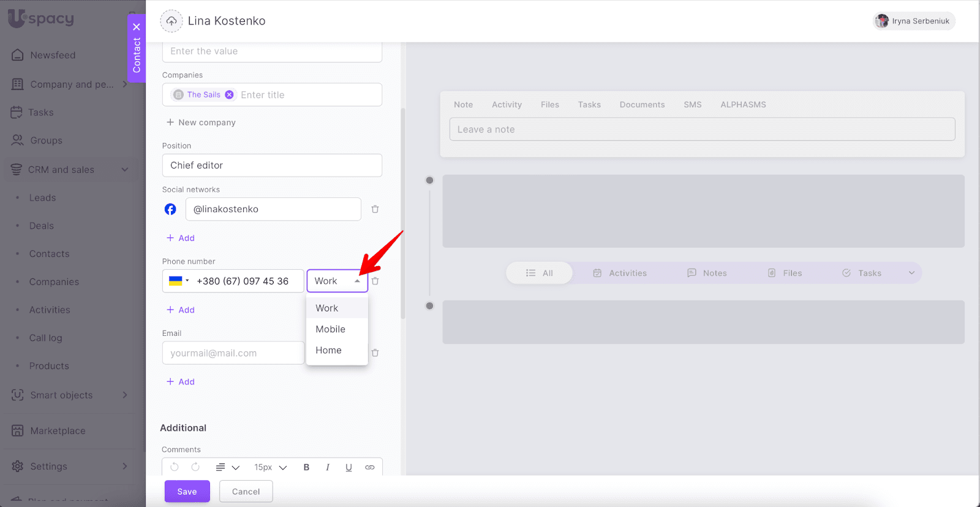Apply Italic formatting in comments toolbar
Image resolution: width=980 pixels, height=507 pixels.
pyautogui.click(x=328, y=467)
